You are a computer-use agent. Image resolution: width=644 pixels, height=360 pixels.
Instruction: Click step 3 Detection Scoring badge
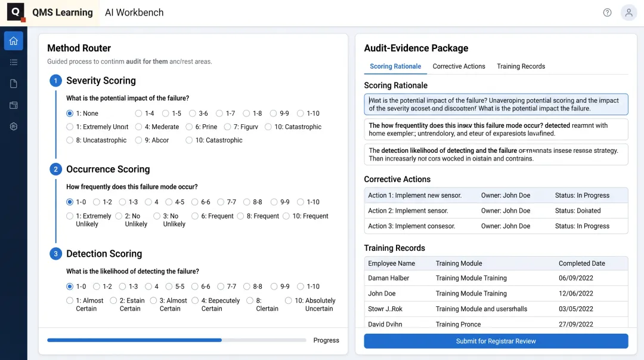[56, 254]
